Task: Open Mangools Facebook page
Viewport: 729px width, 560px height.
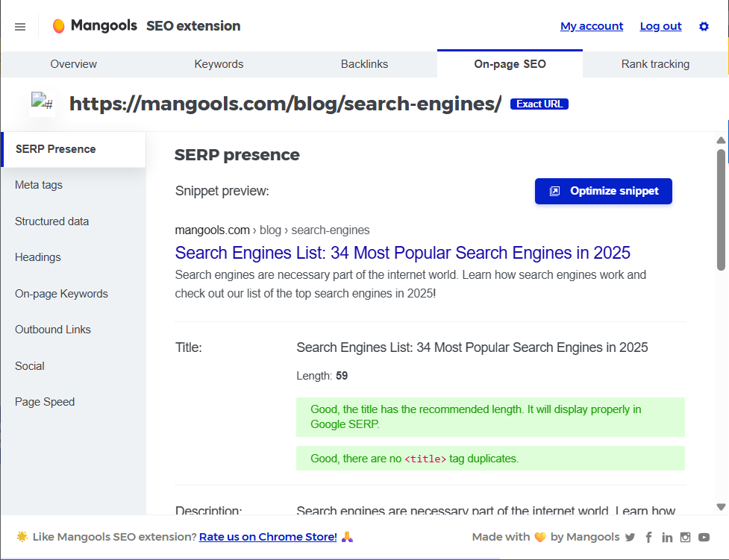Action: click(648, 537)
